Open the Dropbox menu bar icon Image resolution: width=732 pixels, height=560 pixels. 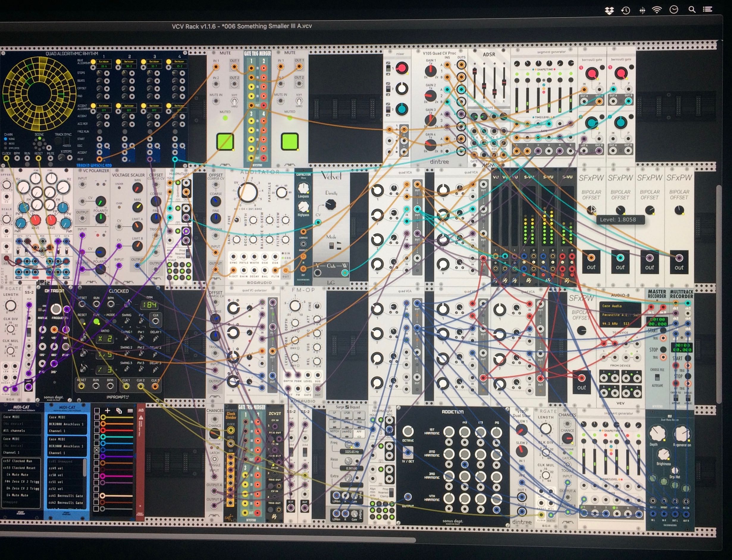point(609,11)
